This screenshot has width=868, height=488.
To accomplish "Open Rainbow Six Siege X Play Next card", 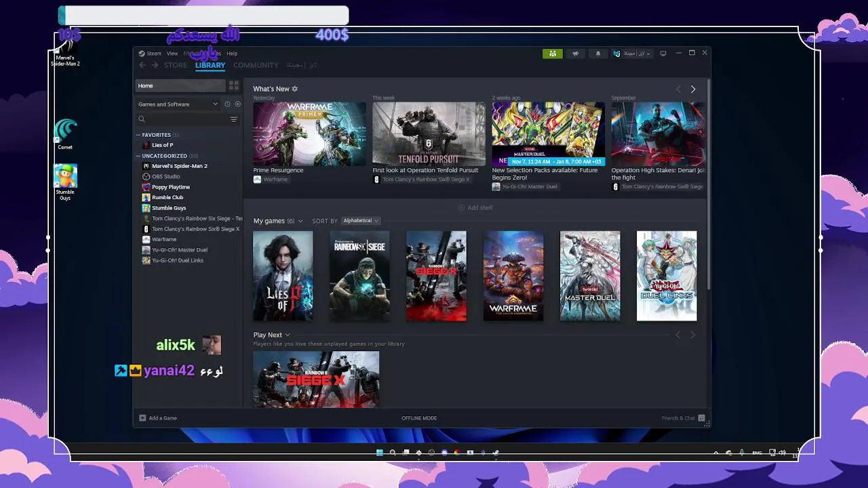I will coord(316,379).
